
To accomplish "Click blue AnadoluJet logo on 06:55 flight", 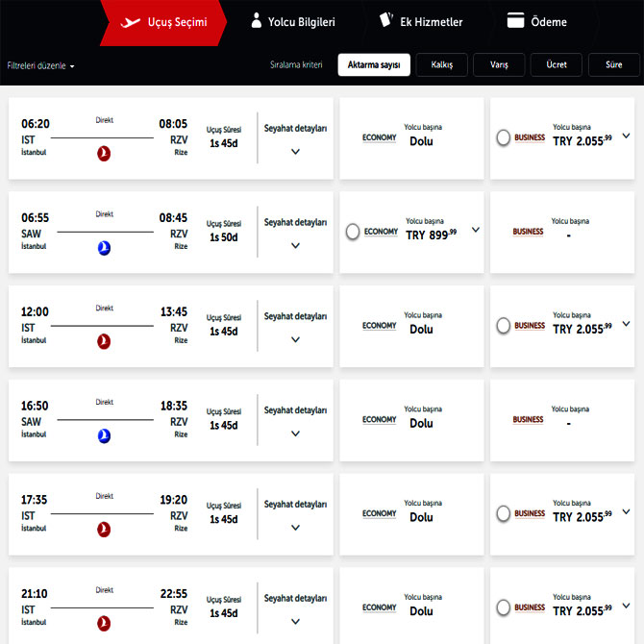I will [x=104, y=247].
